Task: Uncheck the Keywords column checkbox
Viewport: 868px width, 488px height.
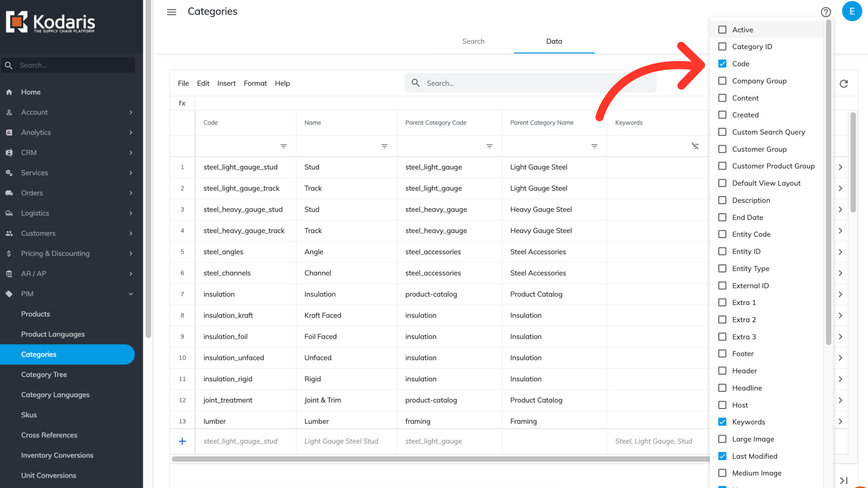Action: point(722,422)
